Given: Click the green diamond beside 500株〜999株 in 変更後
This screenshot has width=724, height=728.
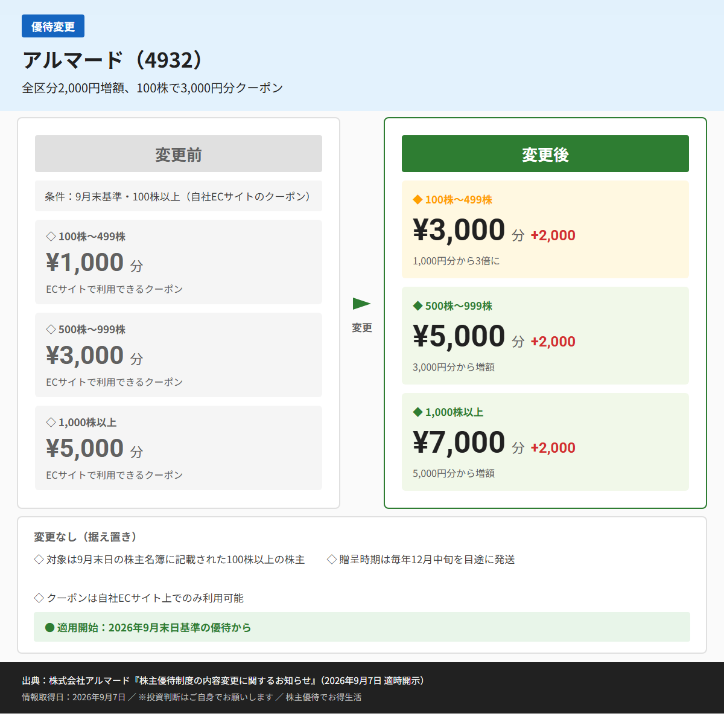Looking at the screenshot, I should coord(418,305).
